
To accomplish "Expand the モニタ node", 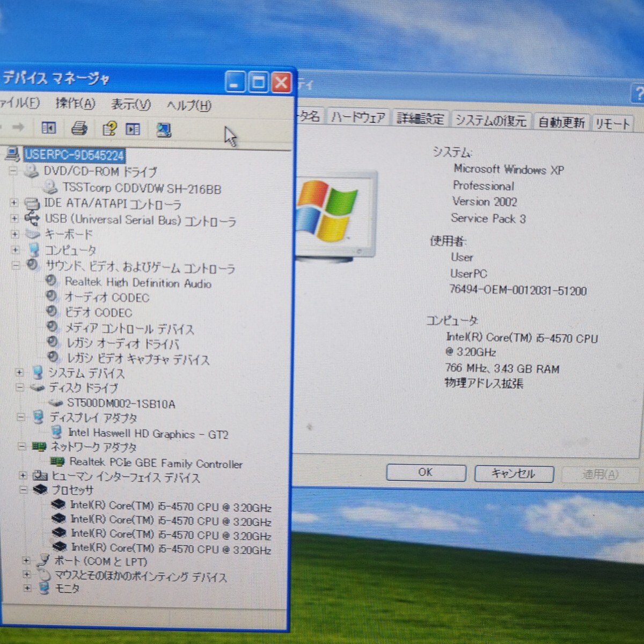I will (x=28, y=589).
